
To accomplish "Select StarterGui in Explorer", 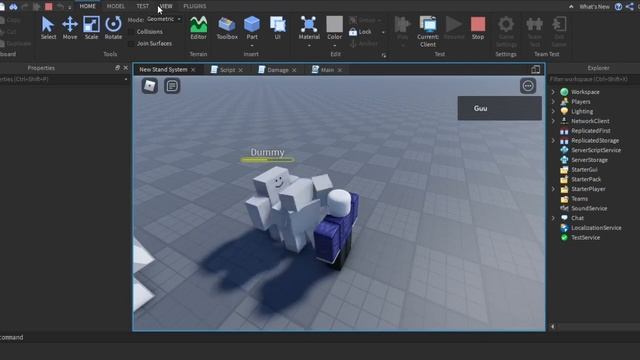I will (x=584, y=169).
